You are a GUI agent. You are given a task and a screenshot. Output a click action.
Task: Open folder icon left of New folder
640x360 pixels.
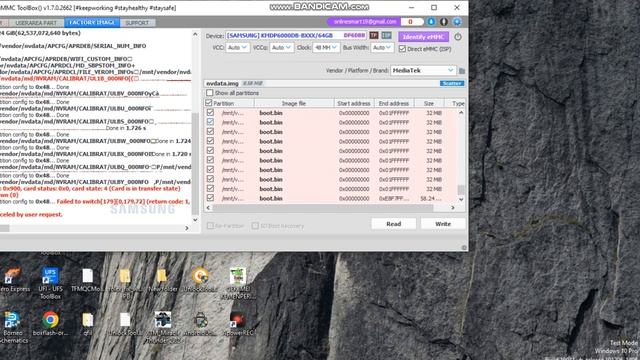[125, 283]
